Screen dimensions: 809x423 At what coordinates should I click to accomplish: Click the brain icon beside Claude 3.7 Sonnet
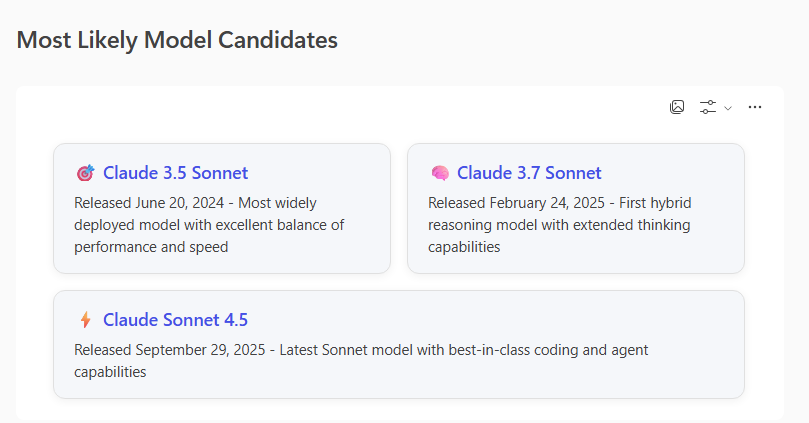point(439,173)
